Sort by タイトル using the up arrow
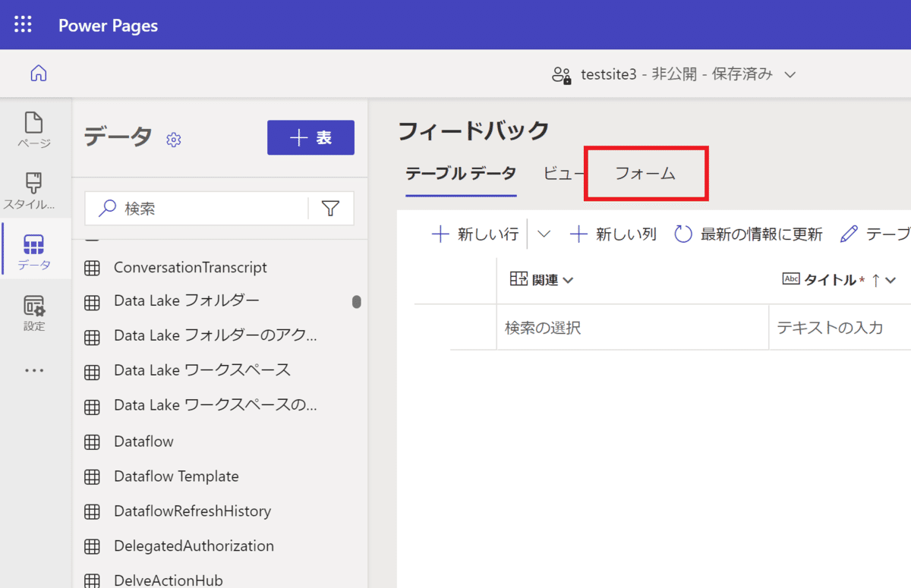The width and height of the screenshot is (911, 588). tap(875, 280)
